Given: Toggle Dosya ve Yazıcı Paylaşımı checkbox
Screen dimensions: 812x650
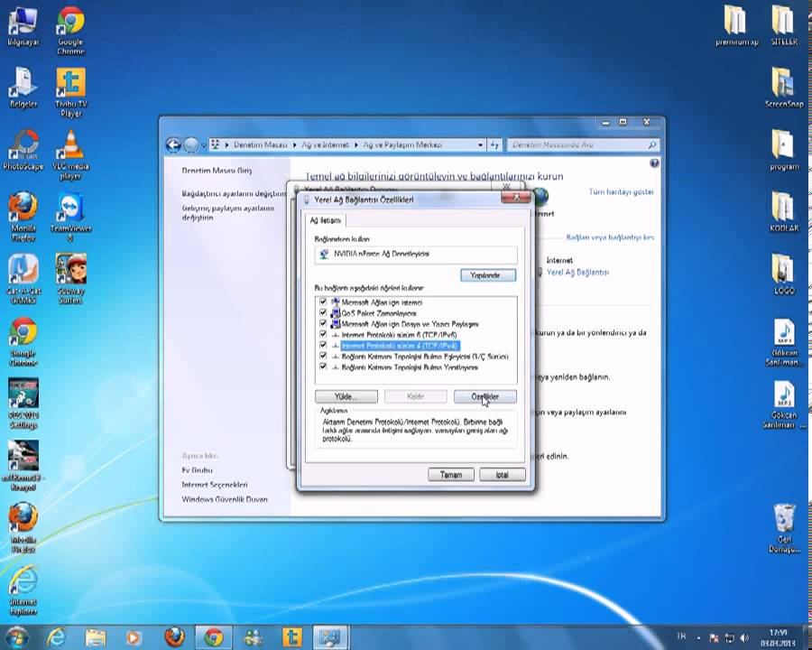Looking at the screenshot, I should click(323, 323).
